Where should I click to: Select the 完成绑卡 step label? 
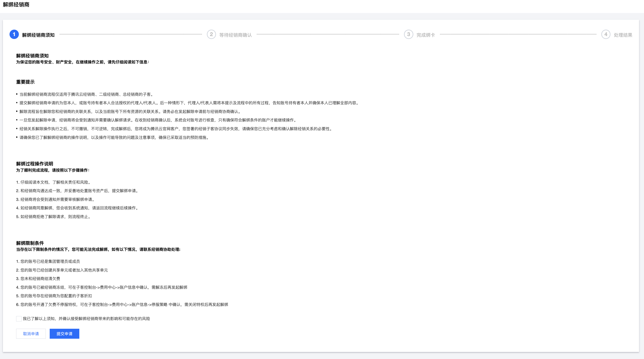point(426,35)
